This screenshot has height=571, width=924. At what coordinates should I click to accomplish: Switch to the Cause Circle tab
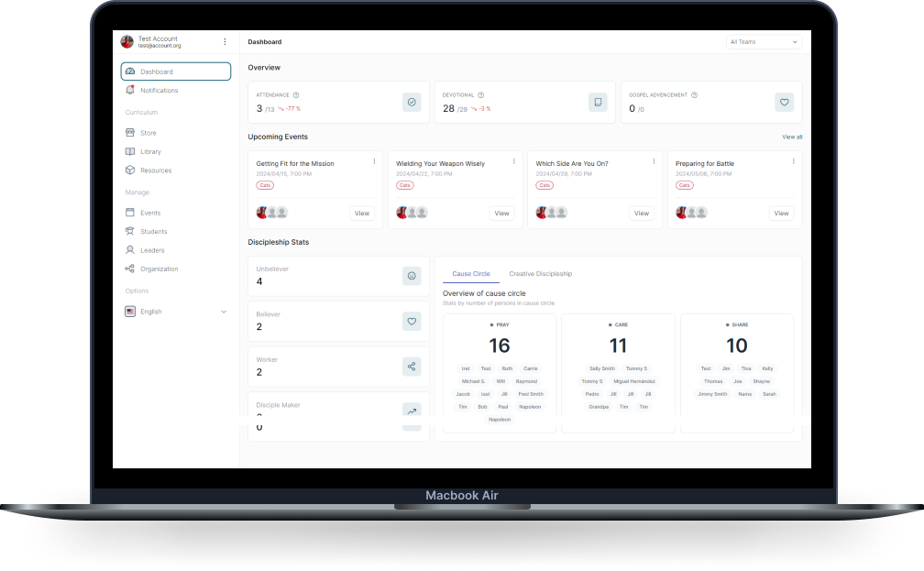click(471, 274)
